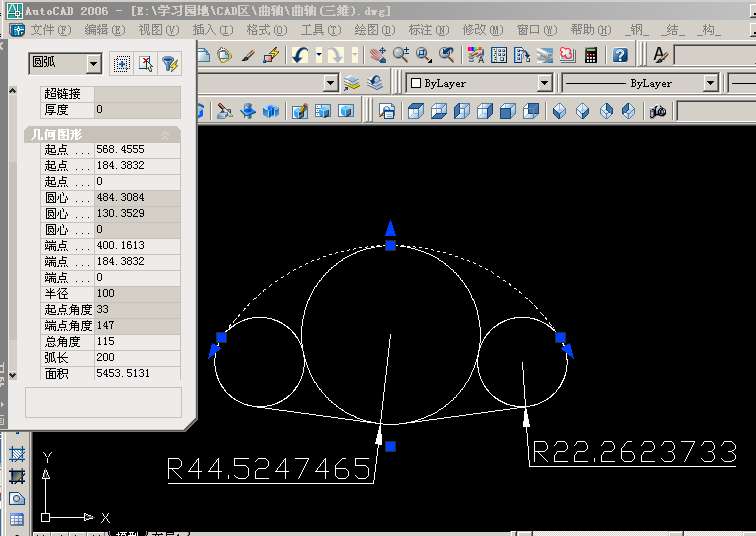Image resolution: width=756 pixels, height=536 pixels.
Task: Click the 半径 value 100 field
Action: [x=137, y=293]
